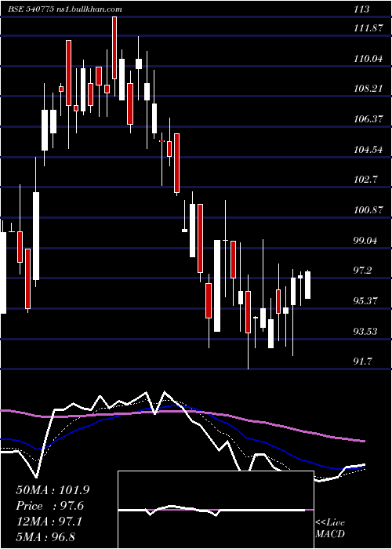392x549 pixels.
Task: Click the <<Live MACD label
Action: point(330,528)
